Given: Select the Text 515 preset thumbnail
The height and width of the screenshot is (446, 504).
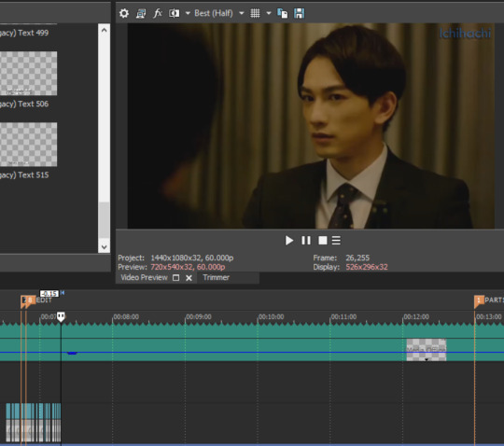Looking at the screenshot, I should [28, 145].
